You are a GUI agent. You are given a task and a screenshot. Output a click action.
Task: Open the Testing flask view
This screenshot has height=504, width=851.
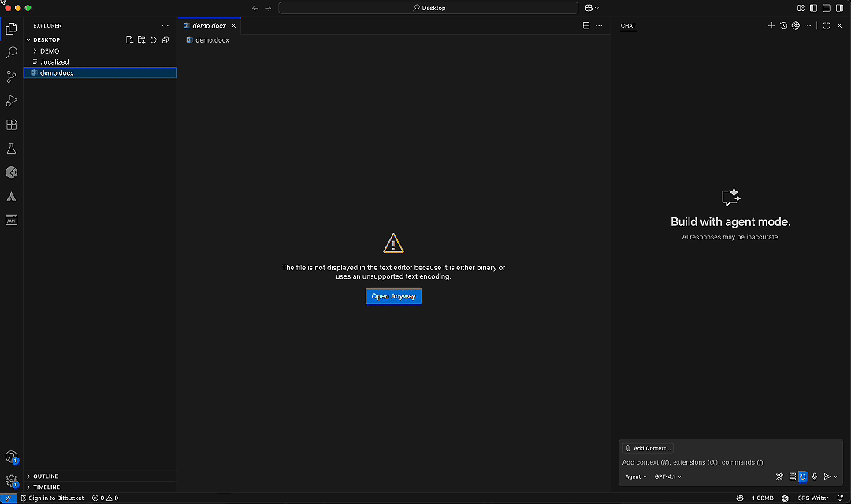coord(11,148)
